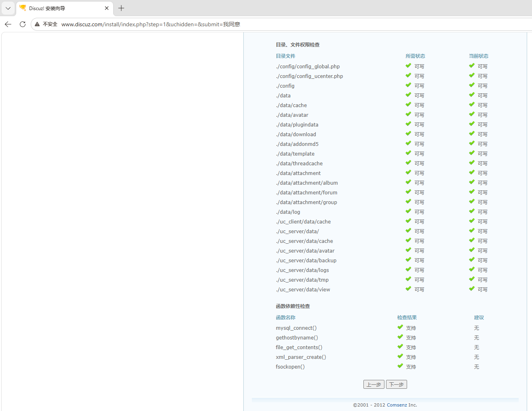Click the 上一步 button
This screenshot has width=532, height=411.
click(374, 384)
